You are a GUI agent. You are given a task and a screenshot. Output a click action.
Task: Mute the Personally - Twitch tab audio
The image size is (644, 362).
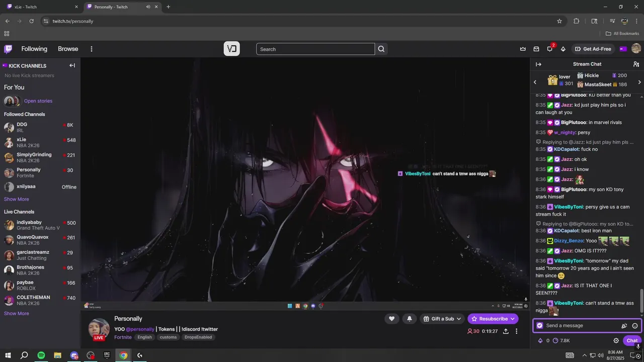tap(148, 7)
